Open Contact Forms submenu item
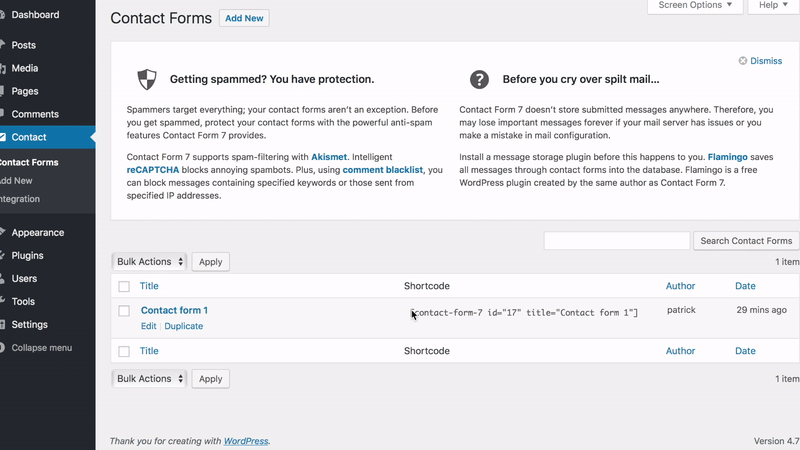Screen dimensions: 800x450 29,162
